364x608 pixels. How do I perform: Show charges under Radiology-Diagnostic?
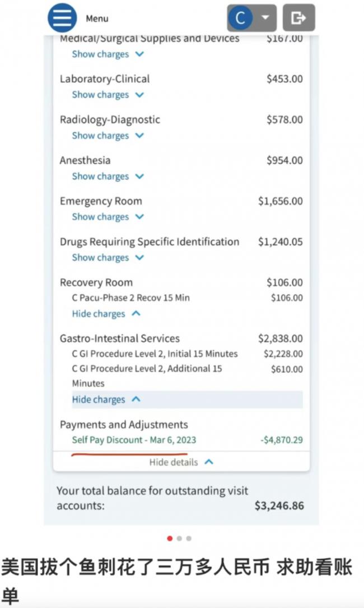coord(108,135)
